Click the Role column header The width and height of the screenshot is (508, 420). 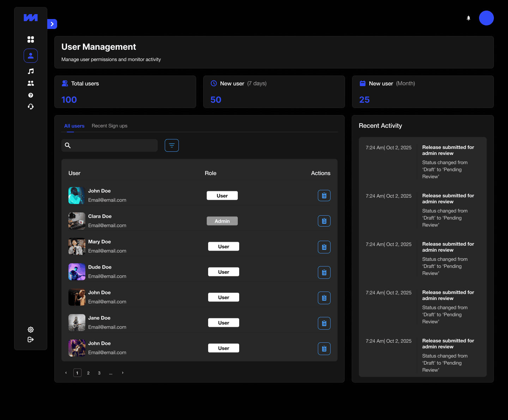coord(211,173)
